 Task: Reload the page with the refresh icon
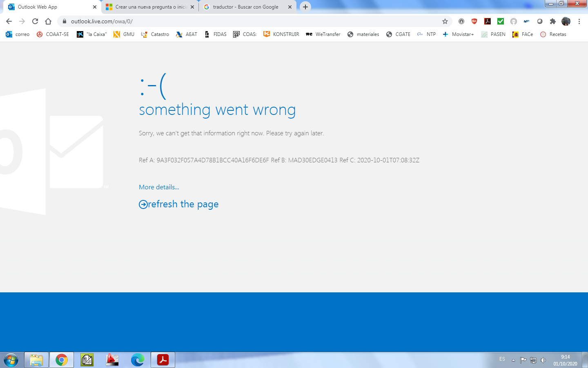(x=35, y=21)
